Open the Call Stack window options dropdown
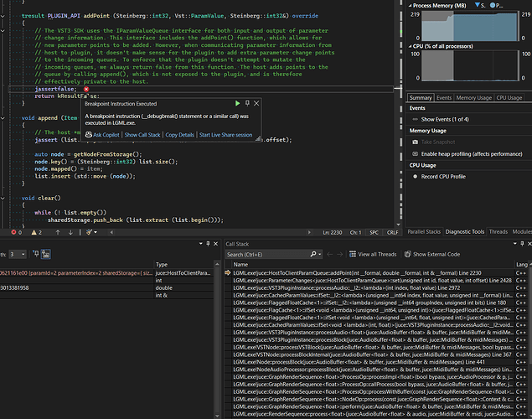This screenshot has width=532, height=419. point(515,244)
